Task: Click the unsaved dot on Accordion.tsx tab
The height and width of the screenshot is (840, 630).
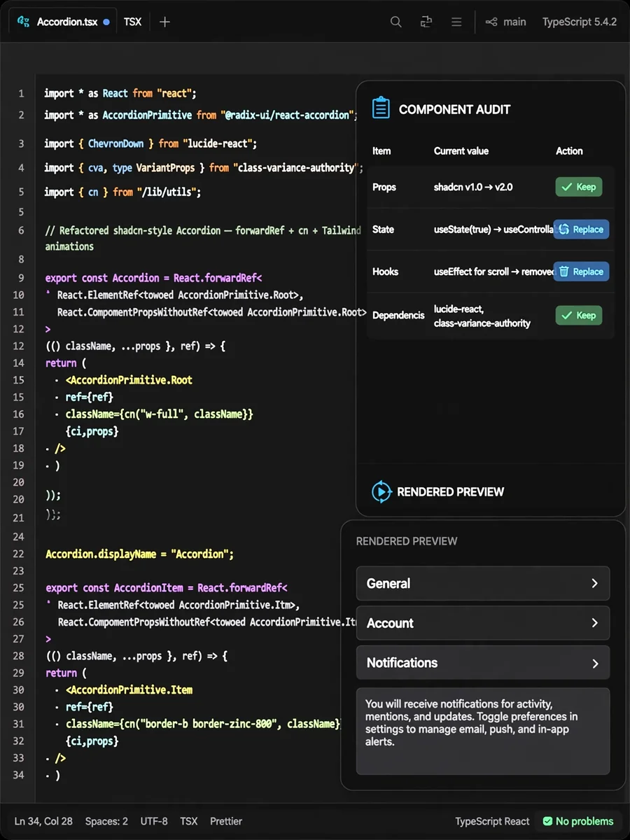Action: pos(106,22)
